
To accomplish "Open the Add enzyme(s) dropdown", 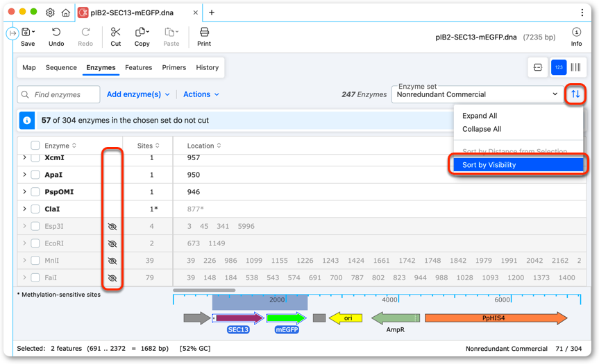I will 138,94.
